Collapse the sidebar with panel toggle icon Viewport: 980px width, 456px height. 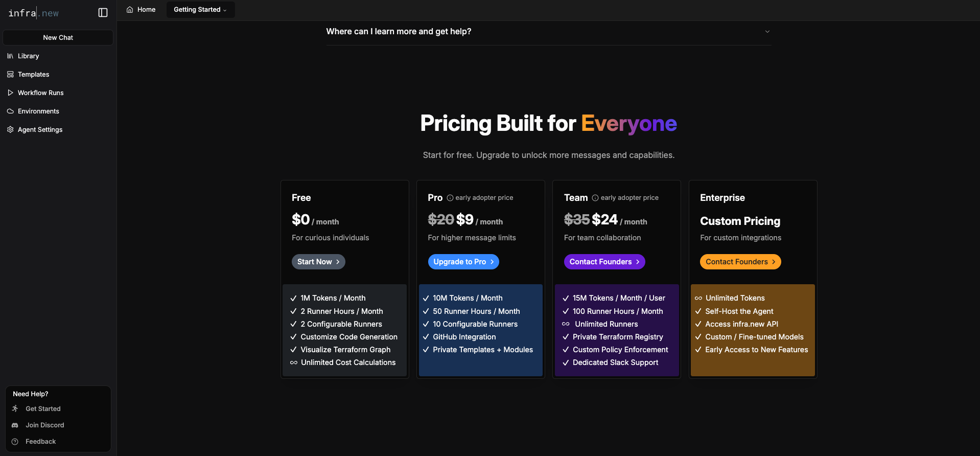coord(103,13)
